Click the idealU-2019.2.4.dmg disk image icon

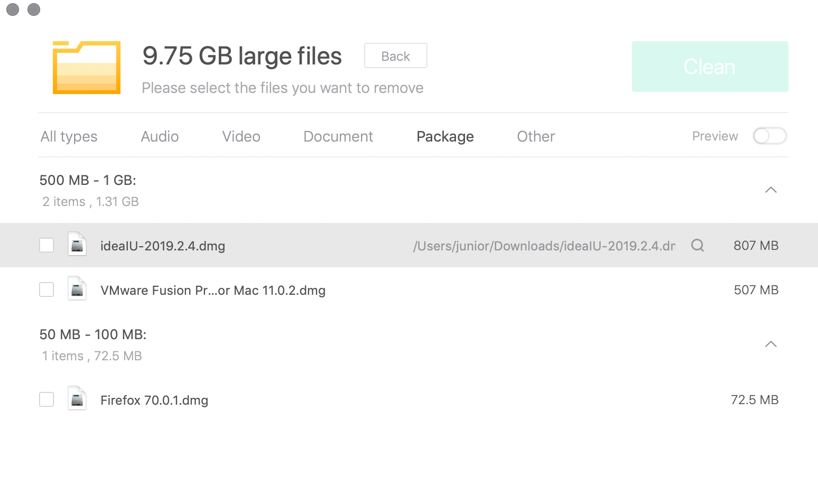click(x=77, y=245)
